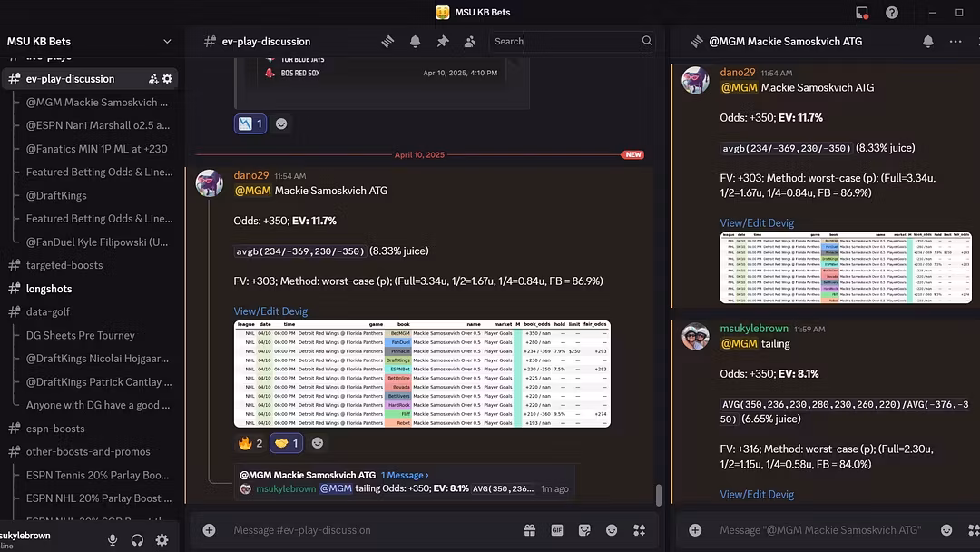Image resolution: width=980 pixels, height=552 pixels.
Task: Mute microphone in user panel
Action: 113,540
